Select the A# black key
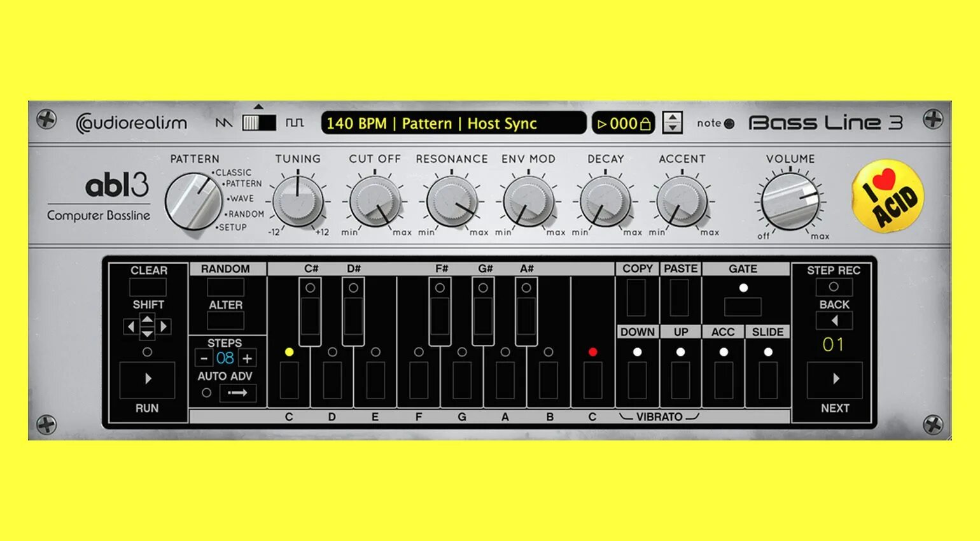 (526, 311)
